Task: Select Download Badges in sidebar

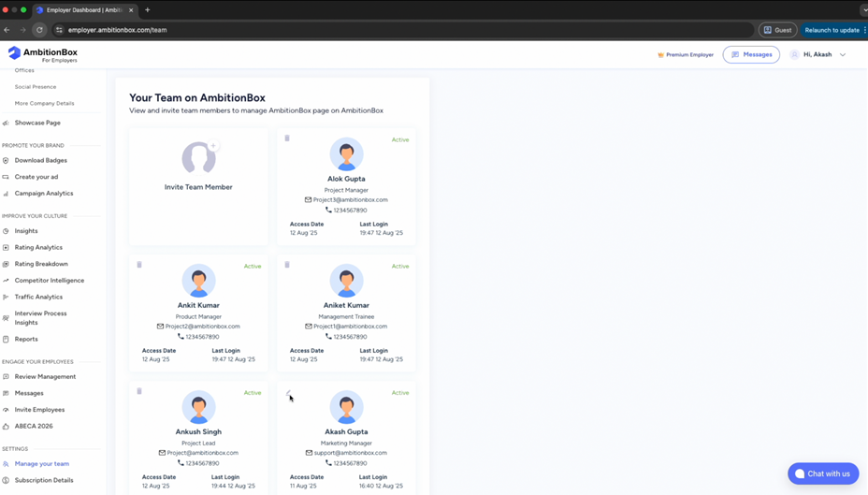Action: click(x=40, y=161)
